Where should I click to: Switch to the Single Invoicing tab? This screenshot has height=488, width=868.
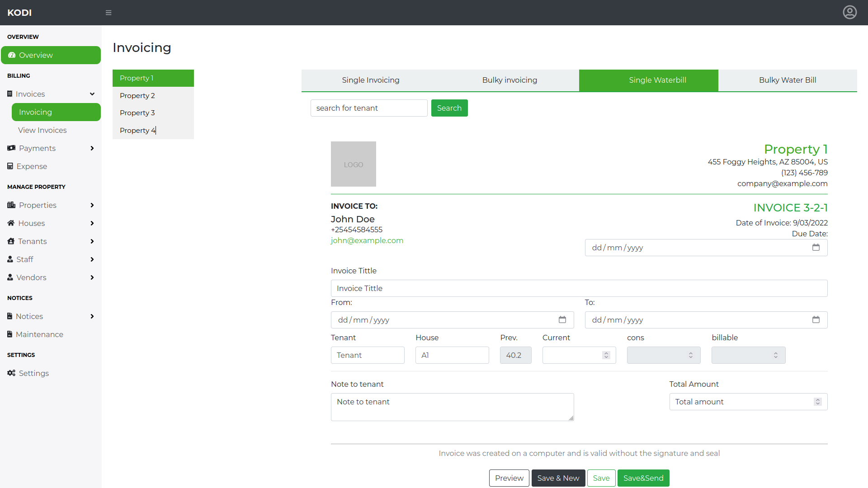tap(370, 80)
